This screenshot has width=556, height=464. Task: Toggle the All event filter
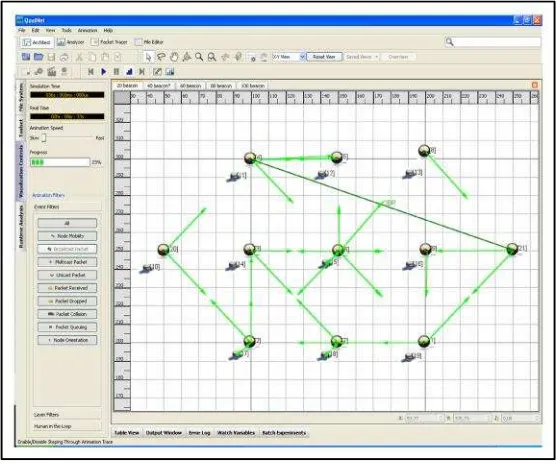point(67,223)
